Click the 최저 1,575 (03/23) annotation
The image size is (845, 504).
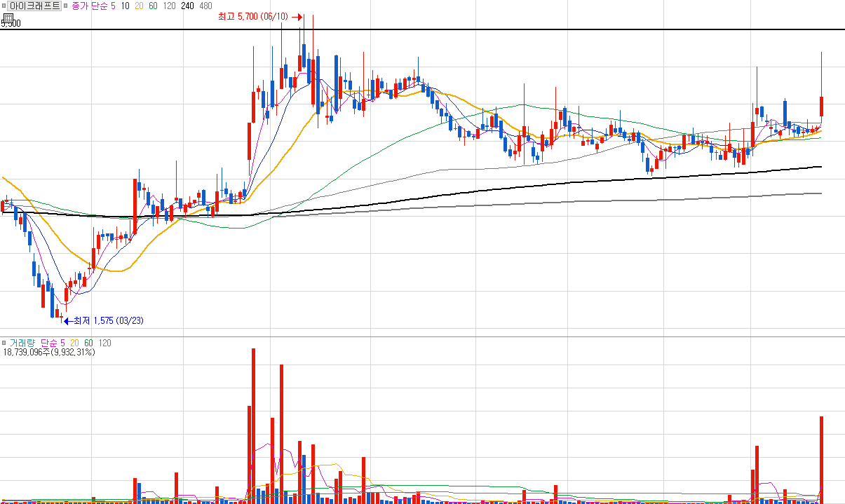click(x=109, y=320)
